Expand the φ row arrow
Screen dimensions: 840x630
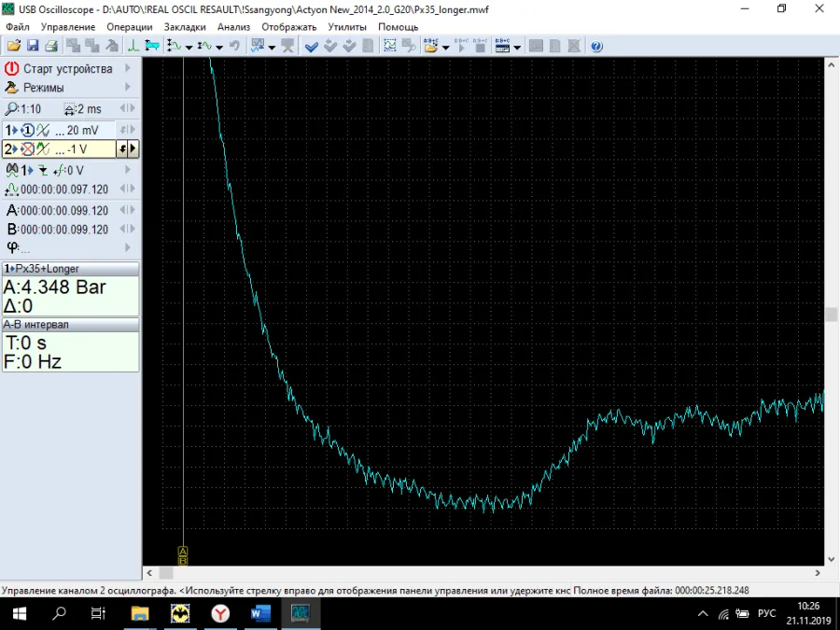pyautogui.click(x=128, y=247)
